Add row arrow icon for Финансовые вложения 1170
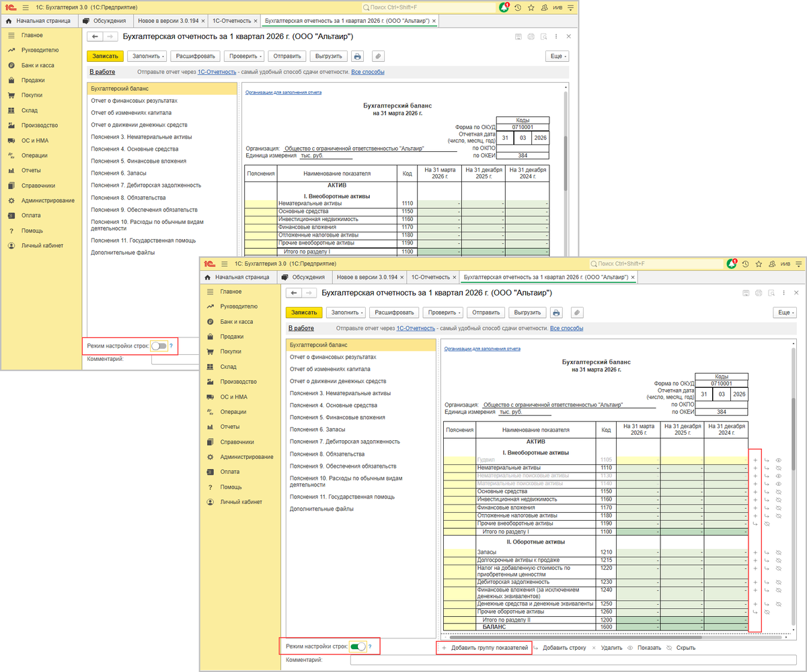Viewport: 807px width, 672px height. pyautogui.click(x=767, y=507)
